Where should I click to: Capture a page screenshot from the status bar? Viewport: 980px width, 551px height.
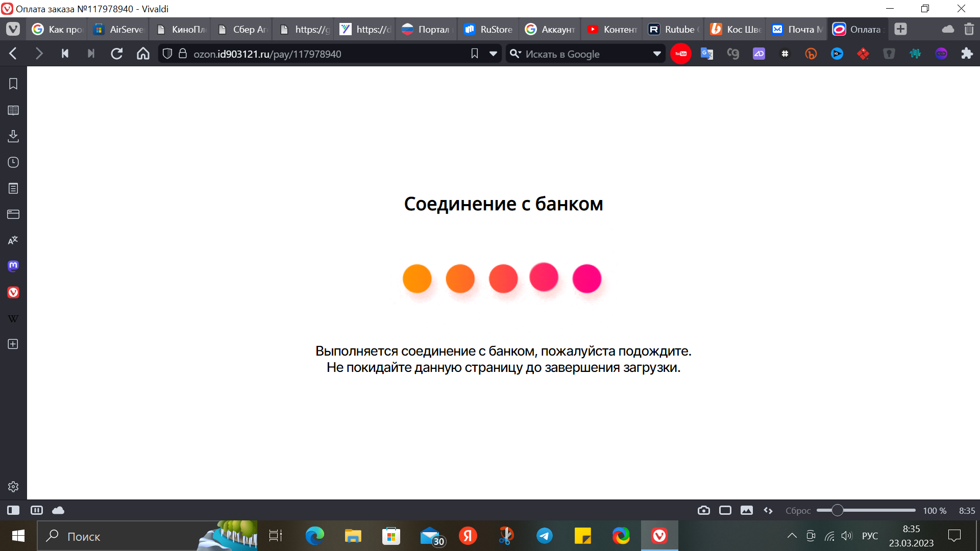coord(704,510)
